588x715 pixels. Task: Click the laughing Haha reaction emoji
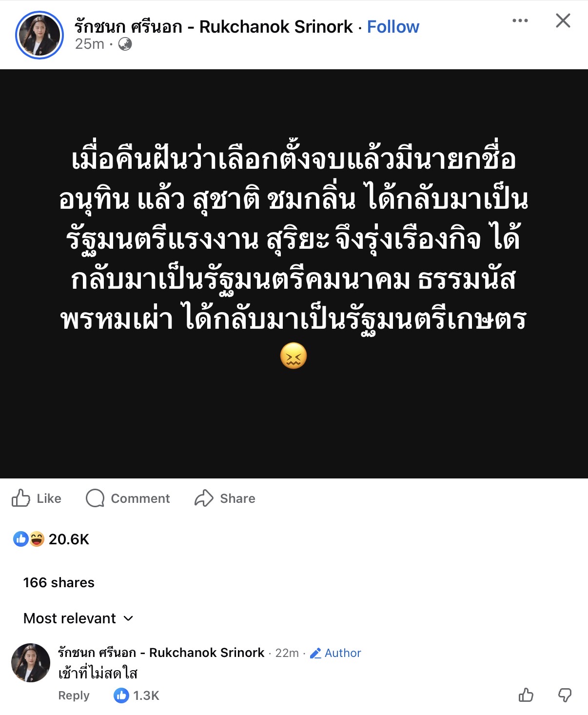[37, 539]
